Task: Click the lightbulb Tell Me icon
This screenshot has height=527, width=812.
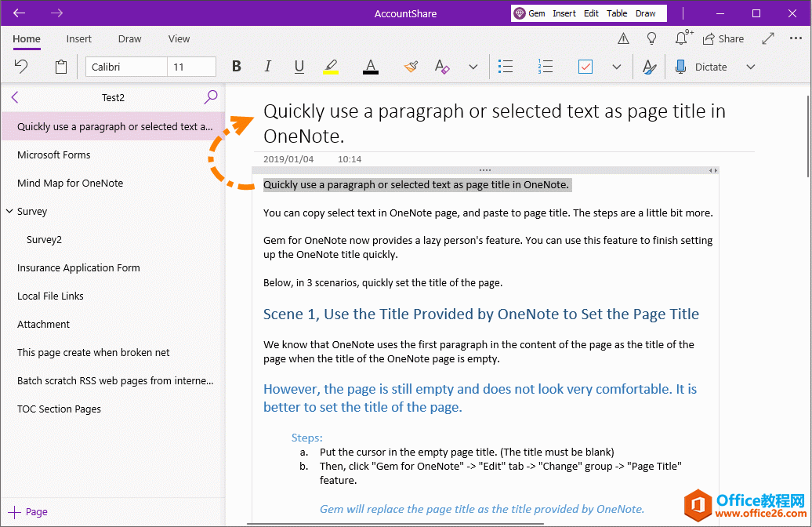Action: pyautogui.click(x=651, y=38)
